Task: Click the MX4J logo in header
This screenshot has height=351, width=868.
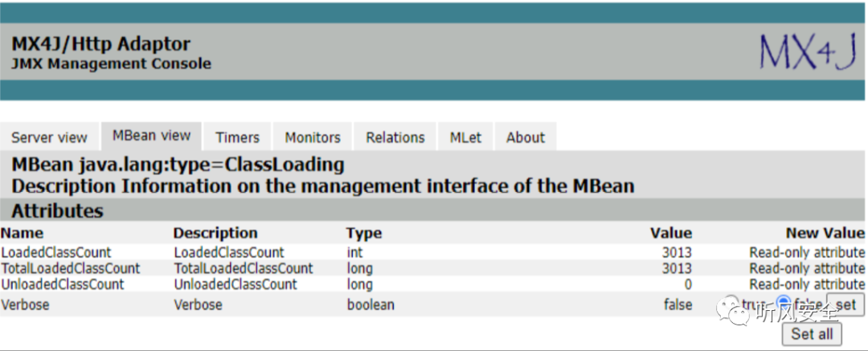Action: click(808, 52)
